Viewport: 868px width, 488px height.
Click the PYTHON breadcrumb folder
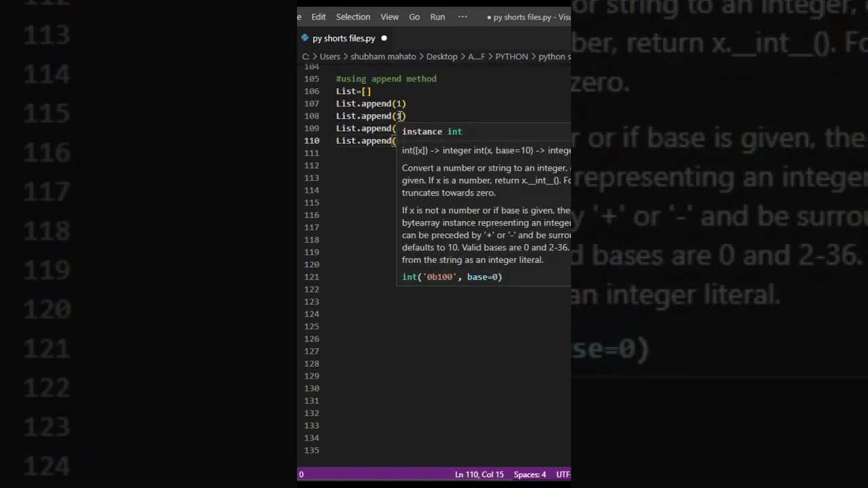[x=511, y=57]
